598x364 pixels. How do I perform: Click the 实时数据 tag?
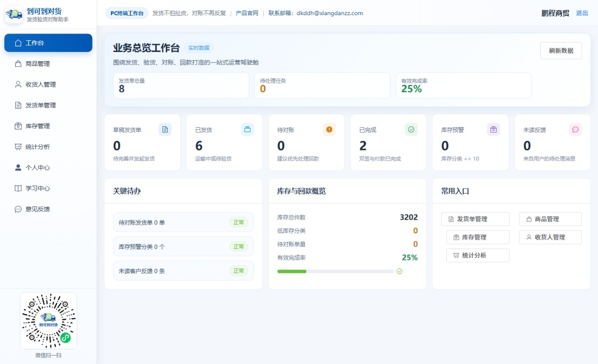coord(199,48)
